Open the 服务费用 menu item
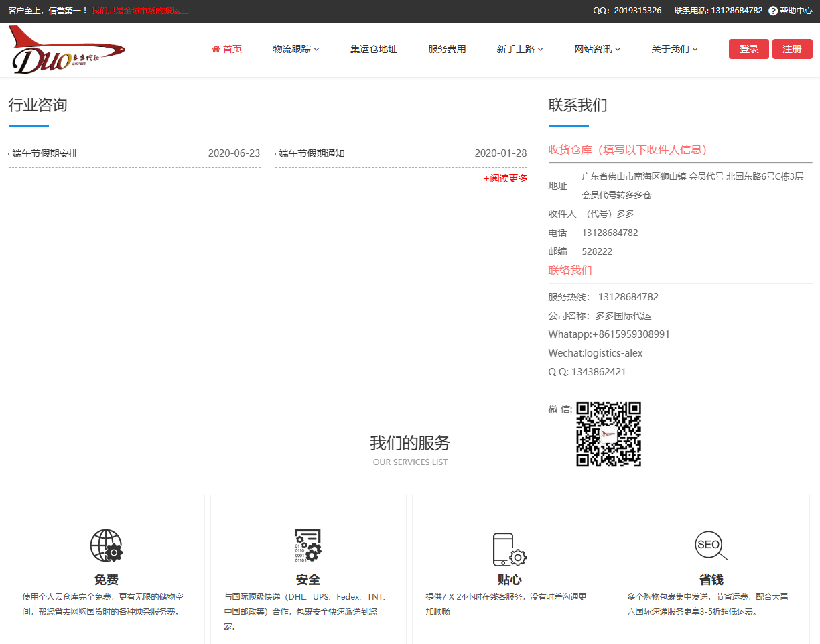 tap(447, 49)
